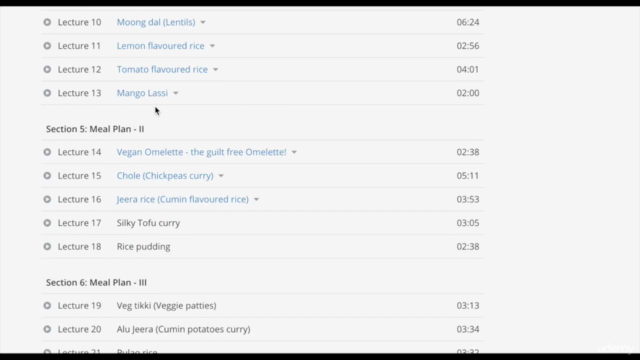Click the Veg tikki (Veggie patties) title

tap(167, 305)
